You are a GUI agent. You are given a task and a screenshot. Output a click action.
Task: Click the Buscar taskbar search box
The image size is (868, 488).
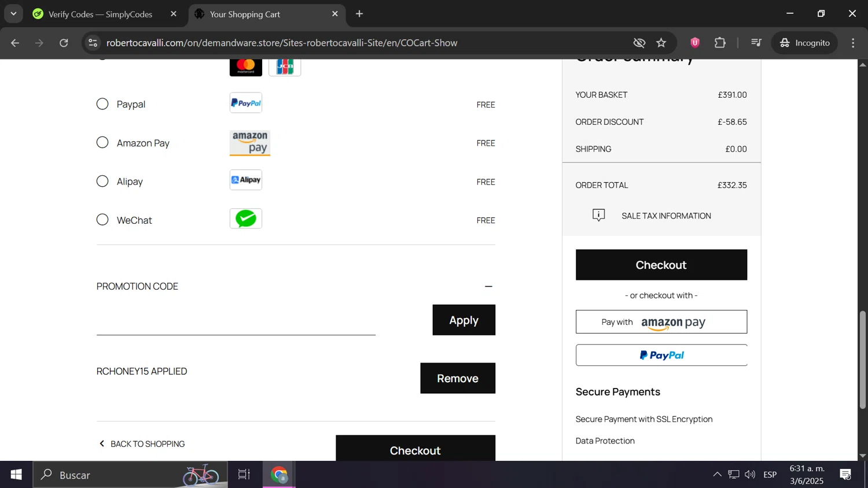130,475
